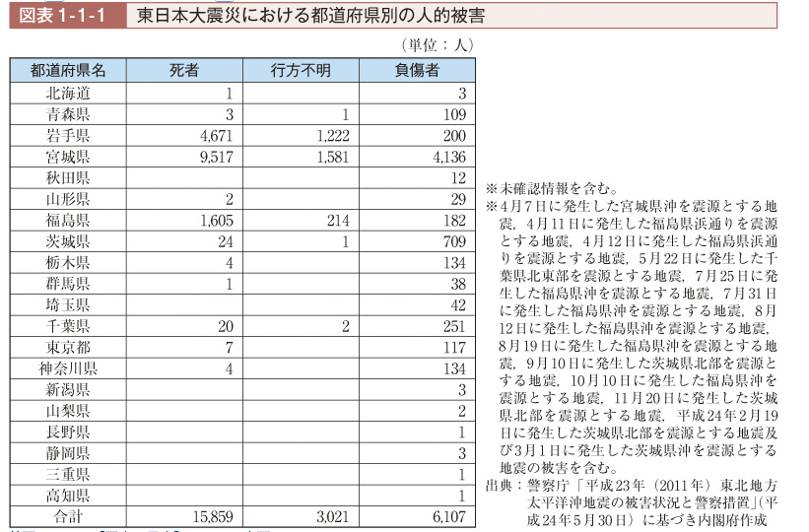The image size is (809, 532).
Task: Click the 茨城県 injured count 709
Action: [x=452, y=242]
